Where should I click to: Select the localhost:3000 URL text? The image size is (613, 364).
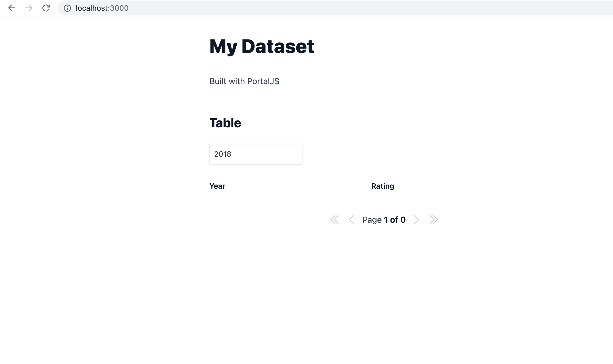(102, 8)
